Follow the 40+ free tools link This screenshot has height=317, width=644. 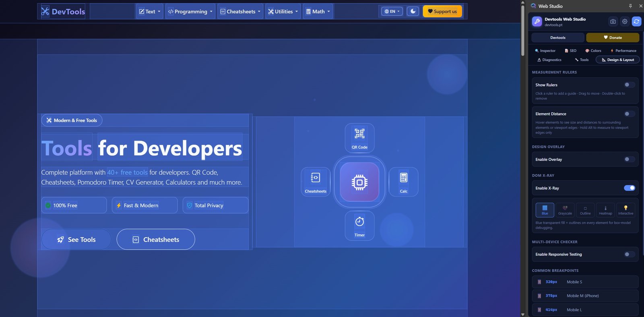[127, 172]
